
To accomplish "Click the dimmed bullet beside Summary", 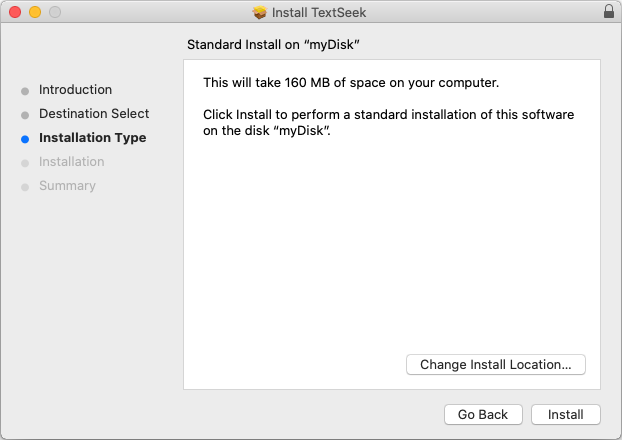I will coord(25,187).
